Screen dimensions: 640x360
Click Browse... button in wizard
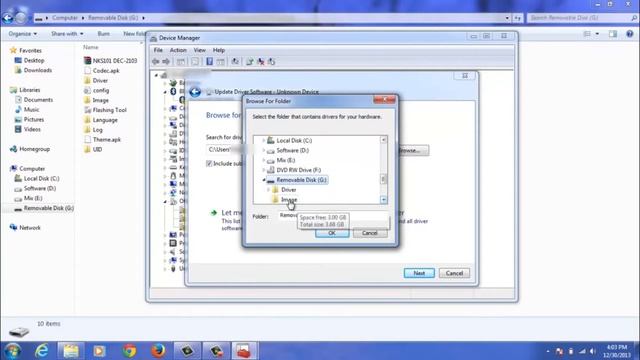tap(413, 151)
